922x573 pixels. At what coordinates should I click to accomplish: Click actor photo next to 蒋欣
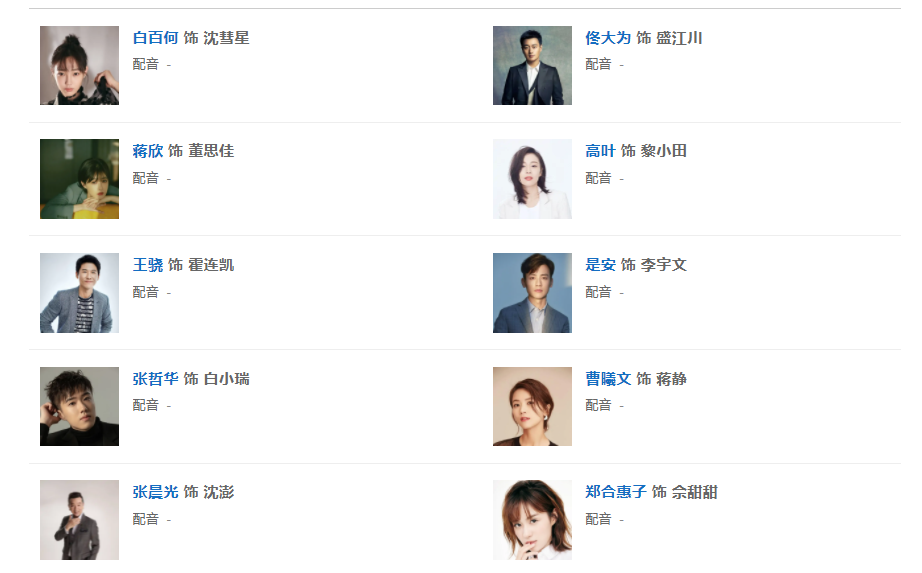pos(79,179)
